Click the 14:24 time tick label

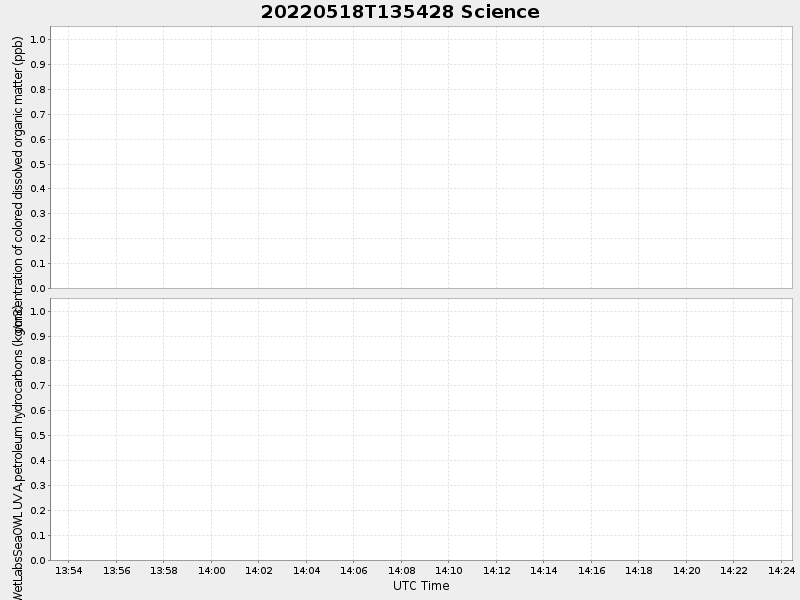(x=782, y=570)
